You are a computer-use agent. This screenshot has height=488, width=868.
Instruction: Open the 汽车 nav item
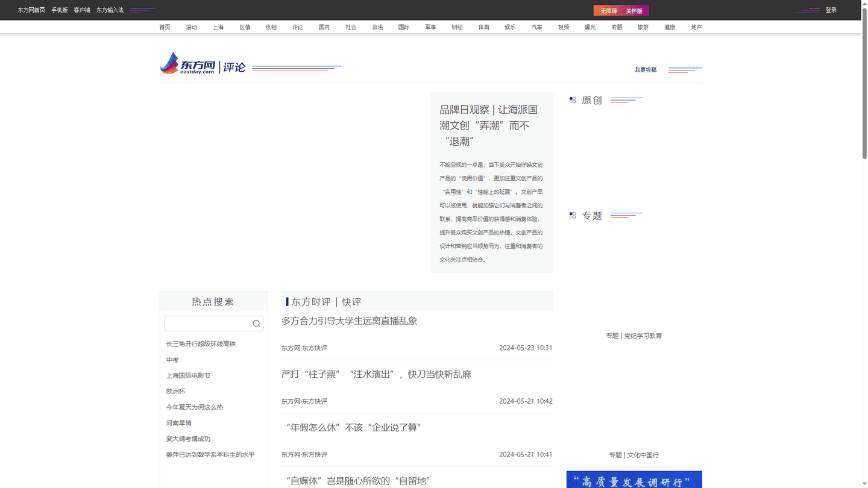coord(536,27)
